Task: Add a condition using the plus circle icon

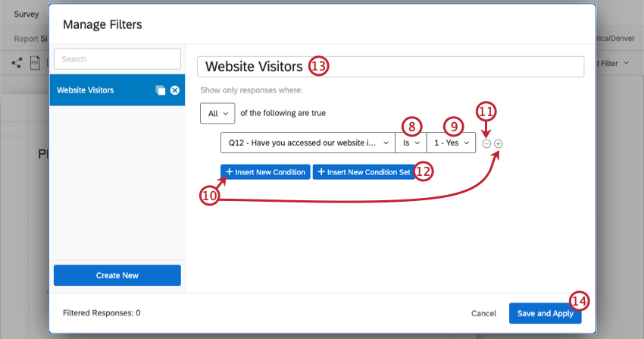Action: [499, 143]
